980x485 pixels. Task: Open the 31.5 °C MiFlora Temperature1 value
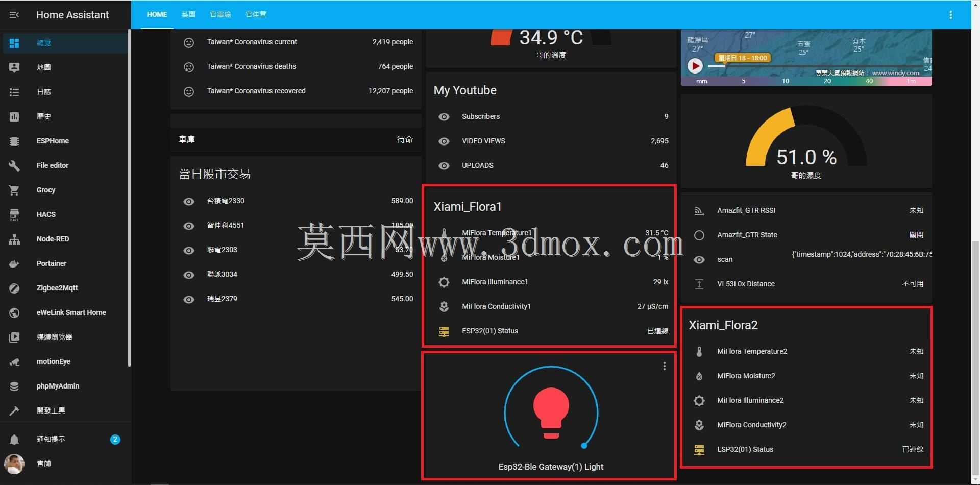pos(656,233)
